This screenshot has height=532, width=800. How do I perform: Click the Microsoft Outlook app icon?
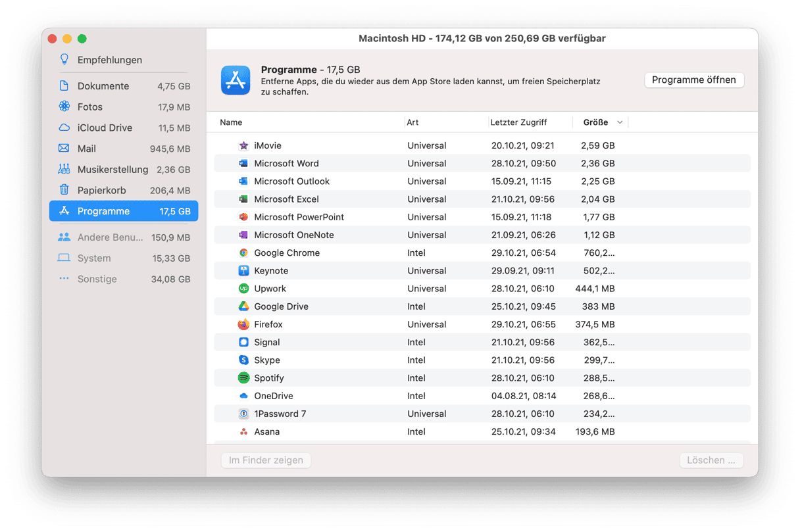(x=243, y=181)
